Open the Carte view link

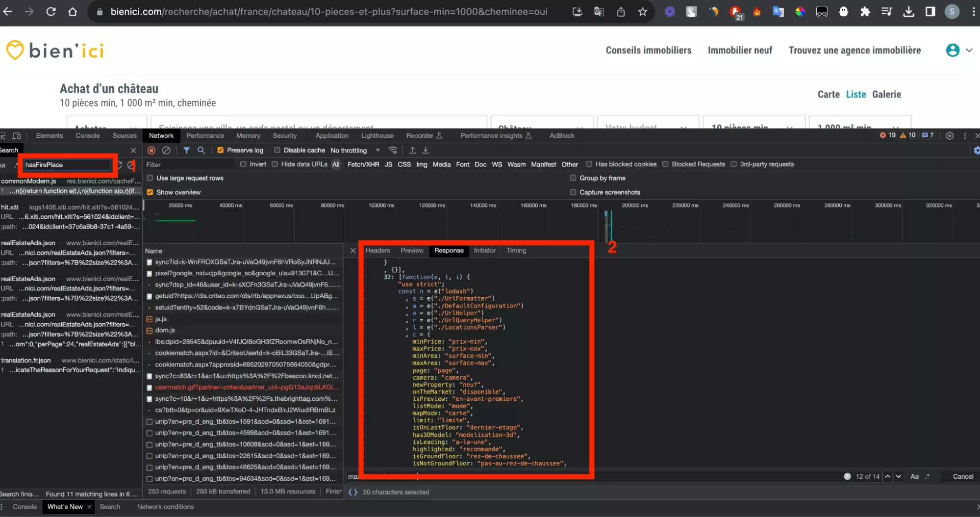click(x=828, y=94)
